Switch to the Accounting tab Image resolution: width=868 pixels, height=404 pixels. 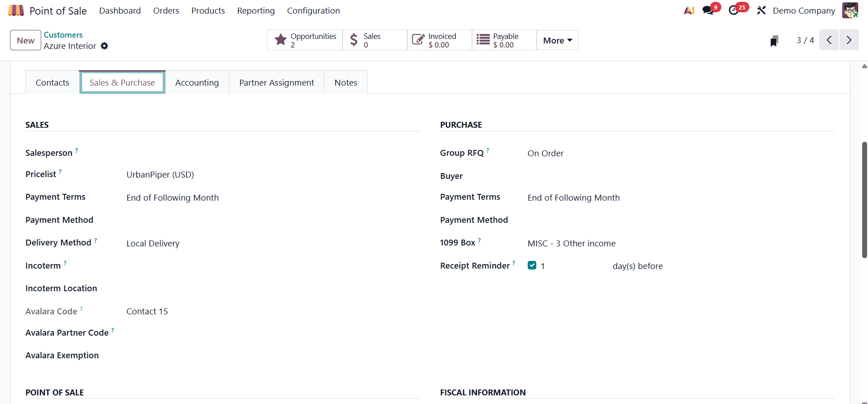(x=197, y=82)
